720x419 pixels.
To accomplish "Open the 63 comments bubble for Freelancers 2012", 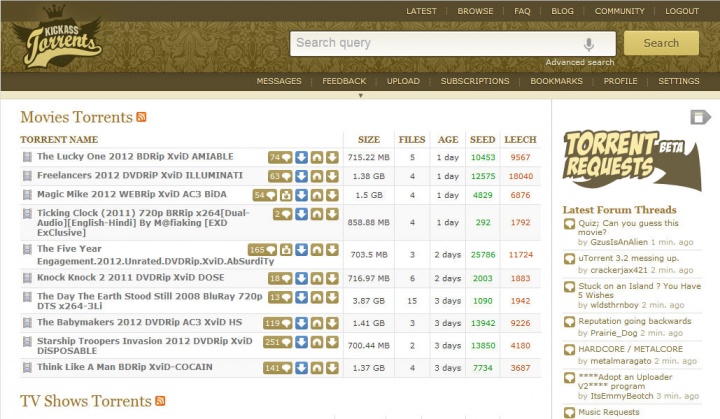I will pos(280,176).
